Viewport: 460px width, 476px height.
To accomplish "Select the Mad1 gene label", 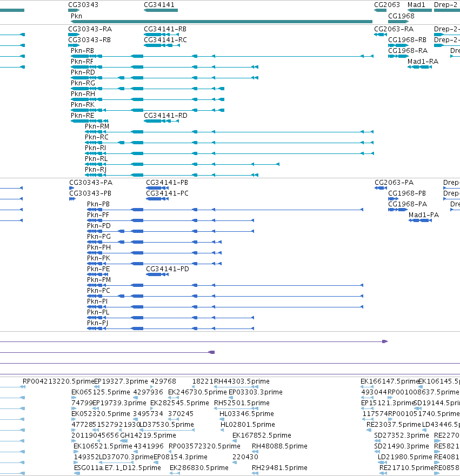I will 416,5.
